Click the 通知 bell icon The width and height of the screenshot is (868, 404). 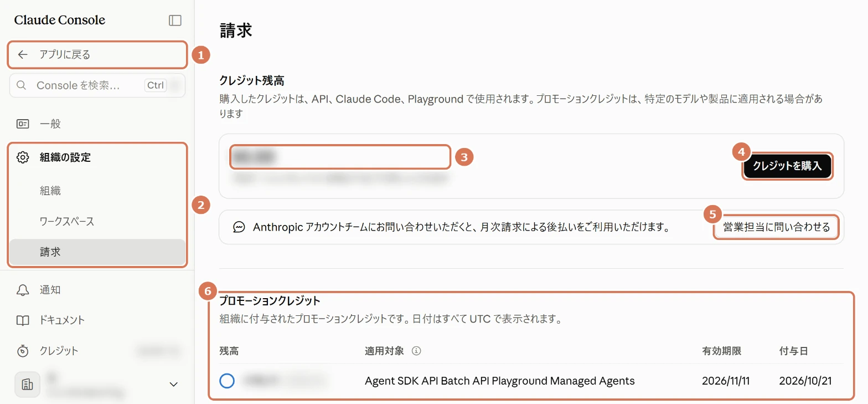23,290
